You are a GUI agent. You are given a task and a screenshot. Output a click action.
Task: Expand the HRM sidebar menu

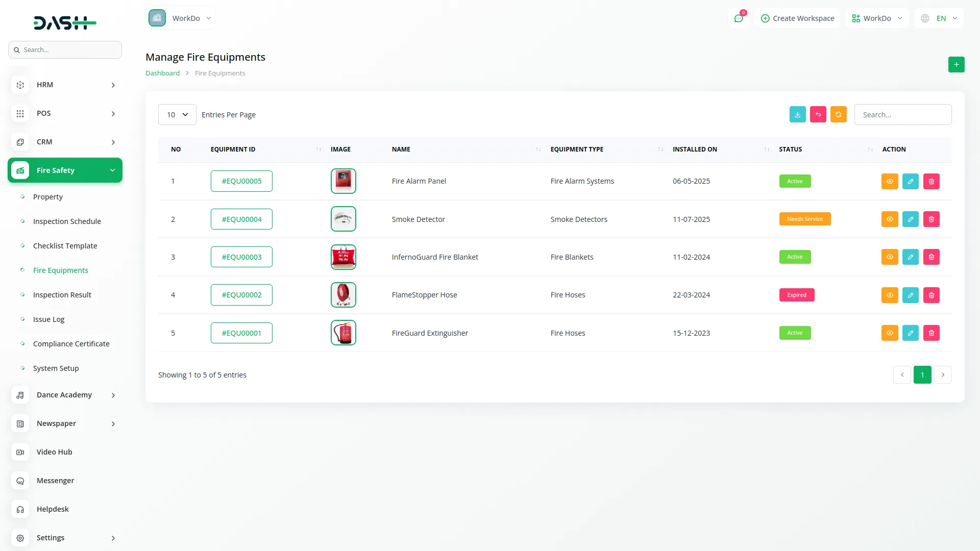click(65, 85)
